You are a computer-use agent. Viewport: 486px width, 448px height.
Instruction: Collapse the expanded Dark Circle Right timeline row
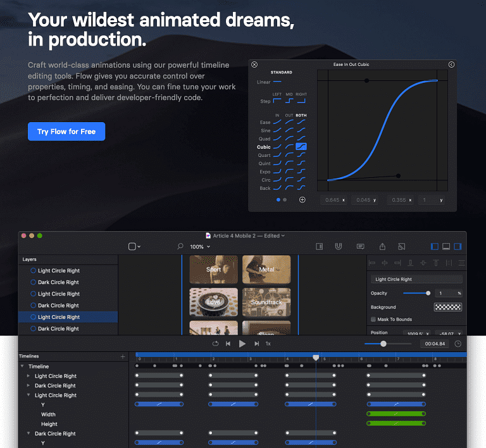click(x=28, y=433)
